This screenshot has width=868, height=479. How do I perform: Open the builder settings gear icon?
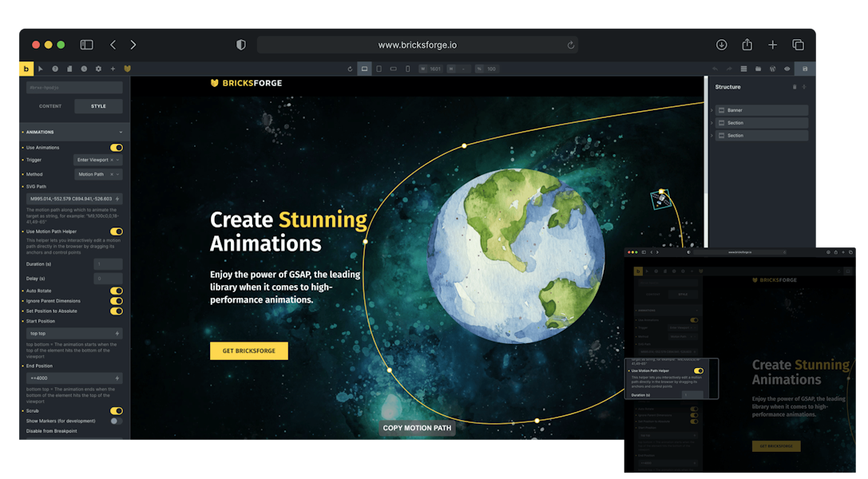click(x=98, y=69)
